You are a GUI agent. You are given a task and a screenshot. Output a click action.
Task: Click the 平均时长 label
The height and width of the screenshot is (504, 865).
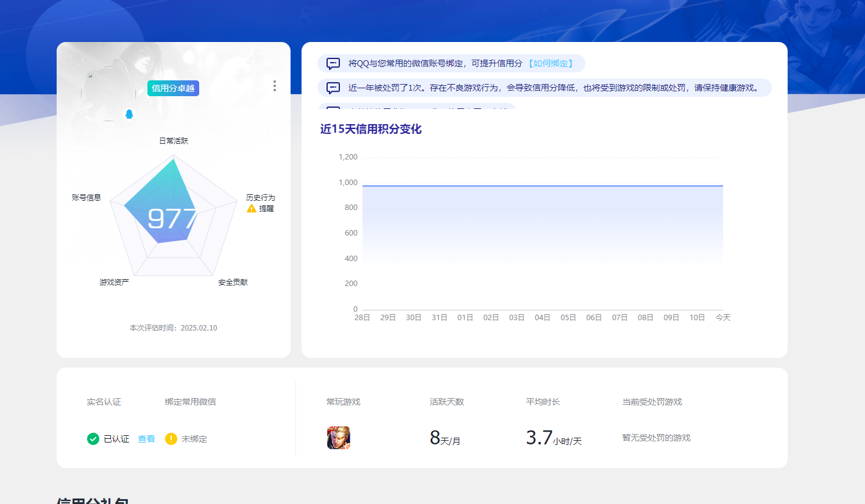(543, 402)
